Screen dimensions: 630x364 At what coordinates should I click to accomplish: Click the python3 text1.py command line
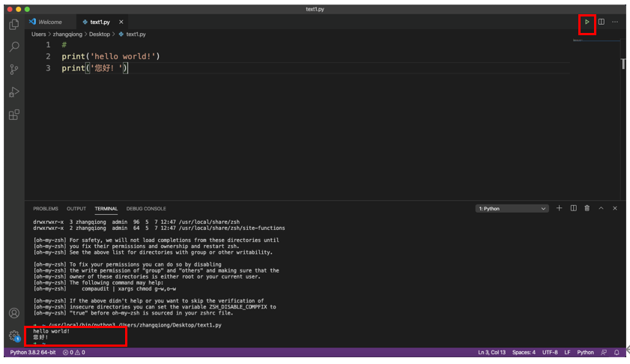tap(135, 325)
